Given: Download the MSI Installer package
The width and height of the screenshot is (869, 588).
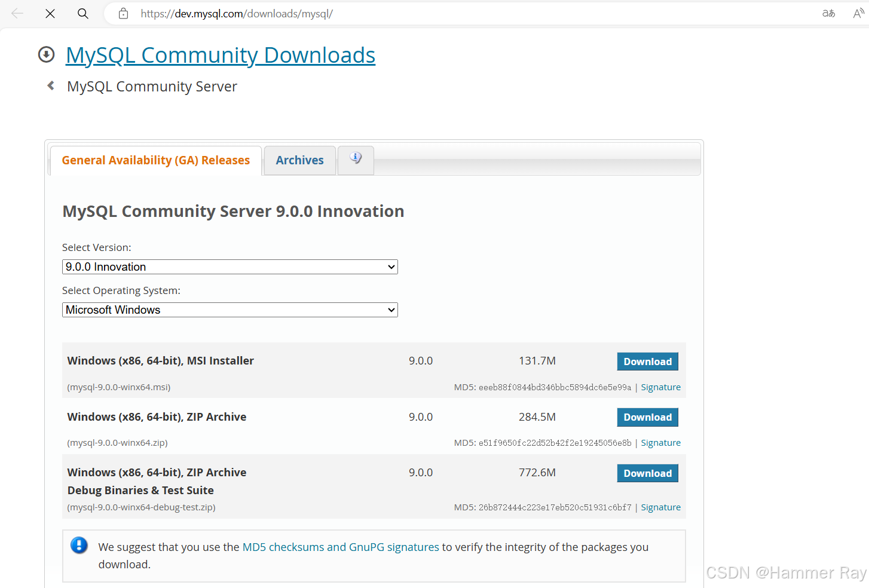Looking at the screenshot, I should 647,362.
